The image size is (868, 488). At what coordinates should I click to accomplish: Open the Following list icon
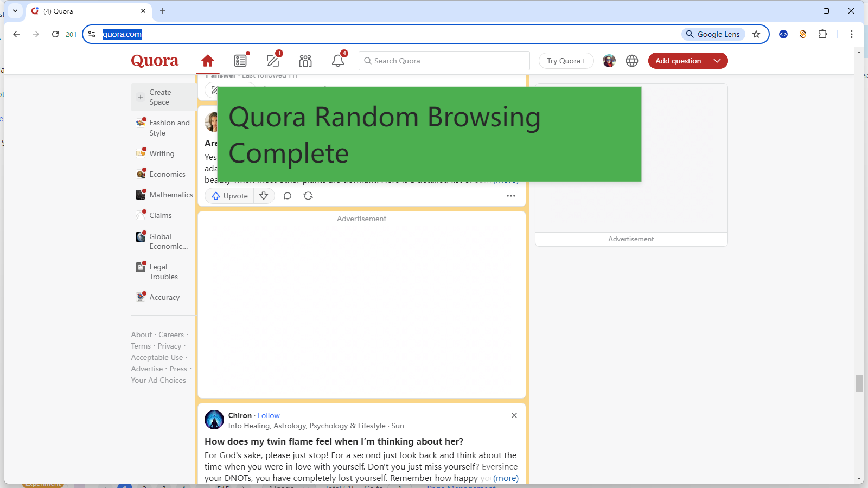pyautogui.click(x=240, y=61)
